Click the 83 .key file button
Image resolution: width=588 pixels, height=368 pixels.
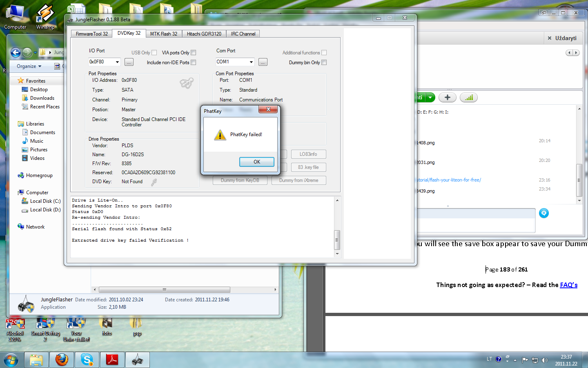pos(308,167)
